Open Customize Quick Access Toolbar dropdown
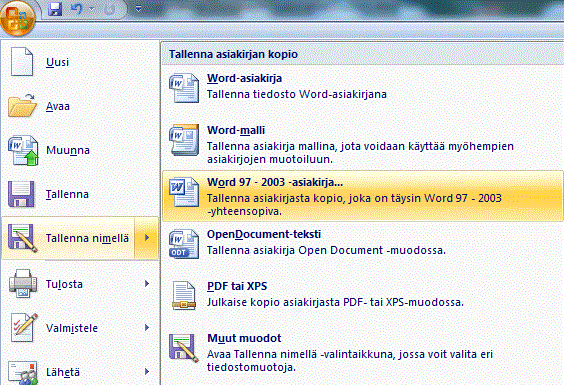This screenshot has height=385, width=564. [x=138, y=9]
